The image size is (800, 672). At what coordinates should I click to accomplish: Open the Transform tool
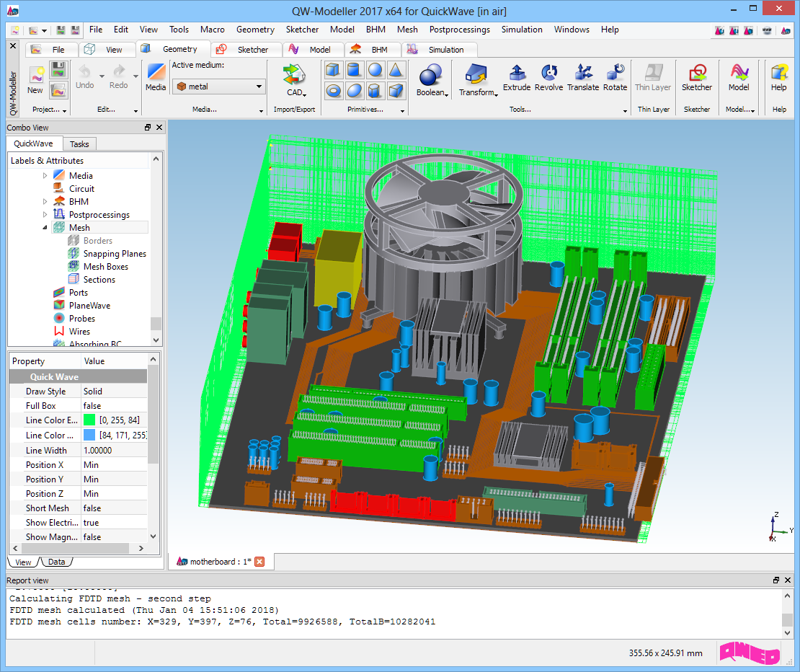tap(477, 80)
